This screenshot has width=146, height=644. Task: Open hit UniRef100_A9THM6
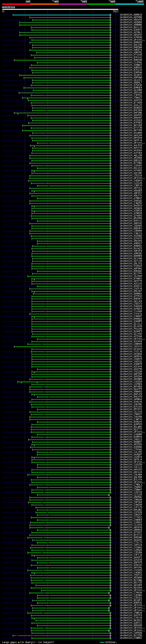click(x=131, y=17)
